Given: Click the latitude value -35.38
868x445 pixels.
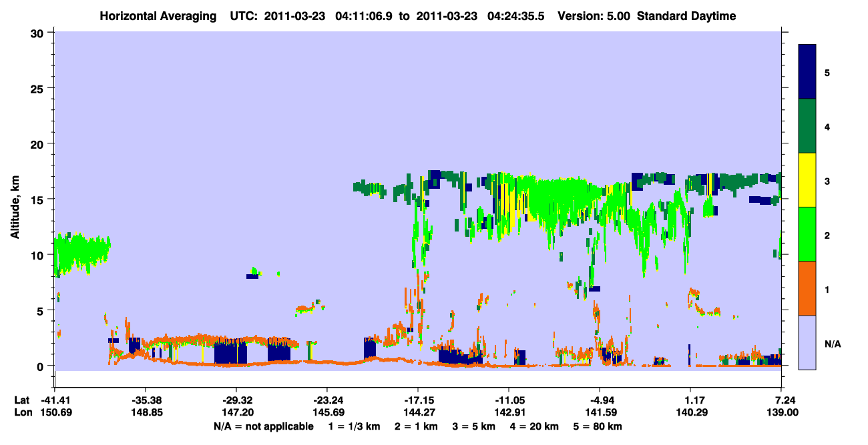Looking at the screenshot, I should pos(145,400).
